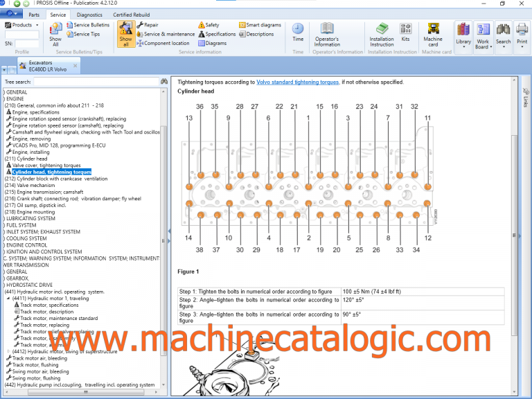The height and width of the screenshot is (399, 532).
Task: Select the Safety filter
Action: [209, 25]
